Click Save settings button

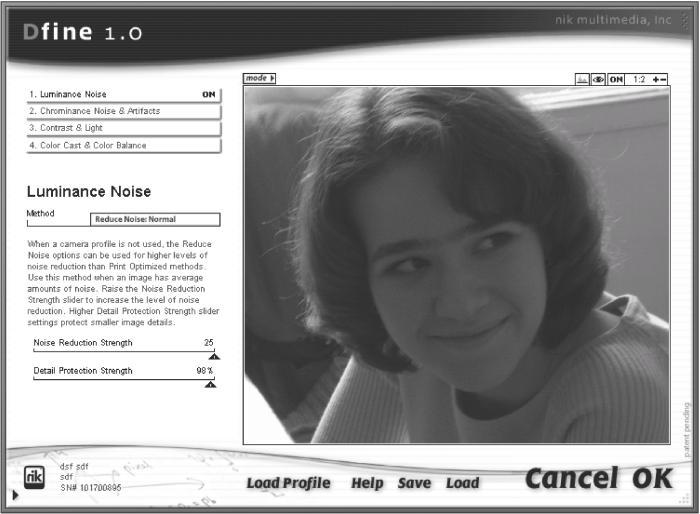tap(414, 483)
